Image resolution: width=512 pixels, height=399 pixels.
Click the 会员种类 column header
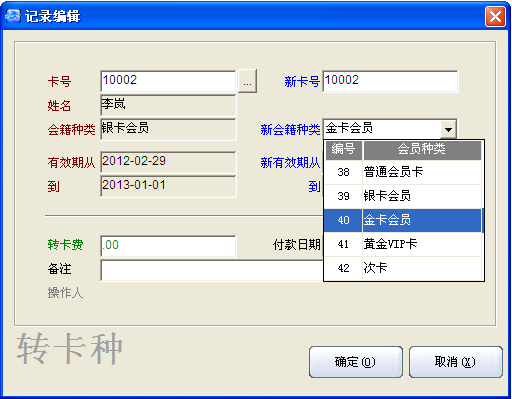pyautogui.click(x=422, y=150)
